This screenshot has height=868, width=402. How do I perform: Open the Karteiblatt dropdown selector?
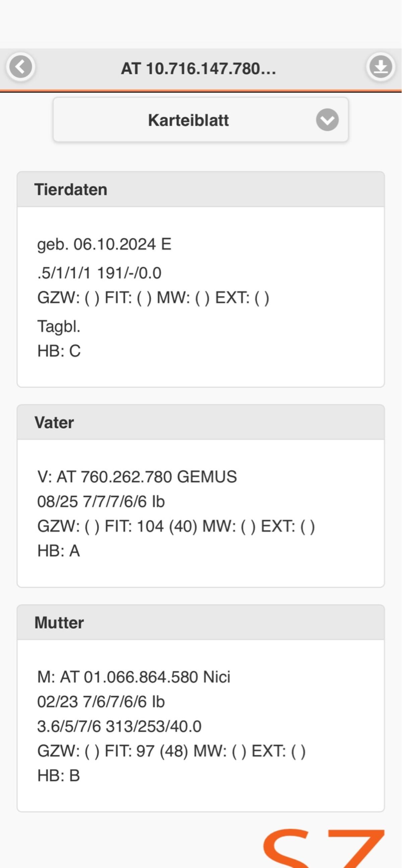(200, 120)
